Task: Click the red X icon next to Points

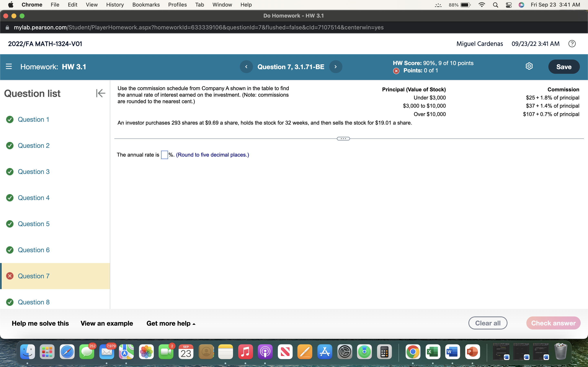Action: tap(396, 71)
